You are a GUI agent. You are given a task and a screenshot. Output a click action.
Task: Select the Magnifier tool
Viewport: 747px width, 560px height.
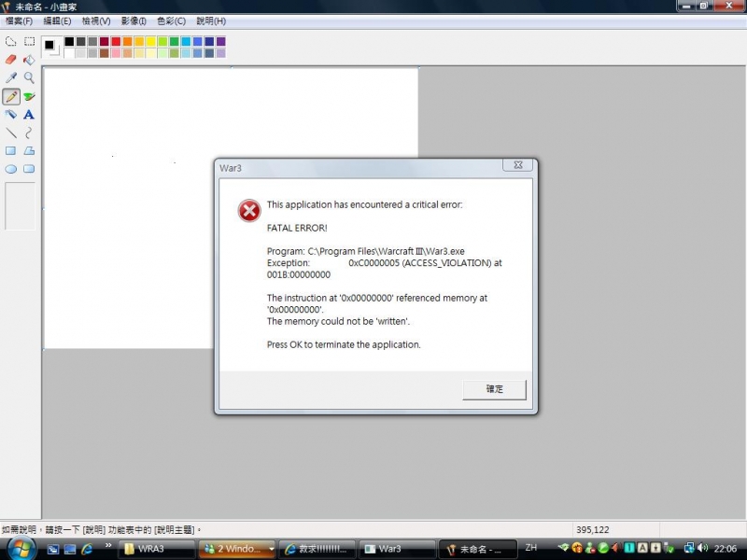[29, 77]
